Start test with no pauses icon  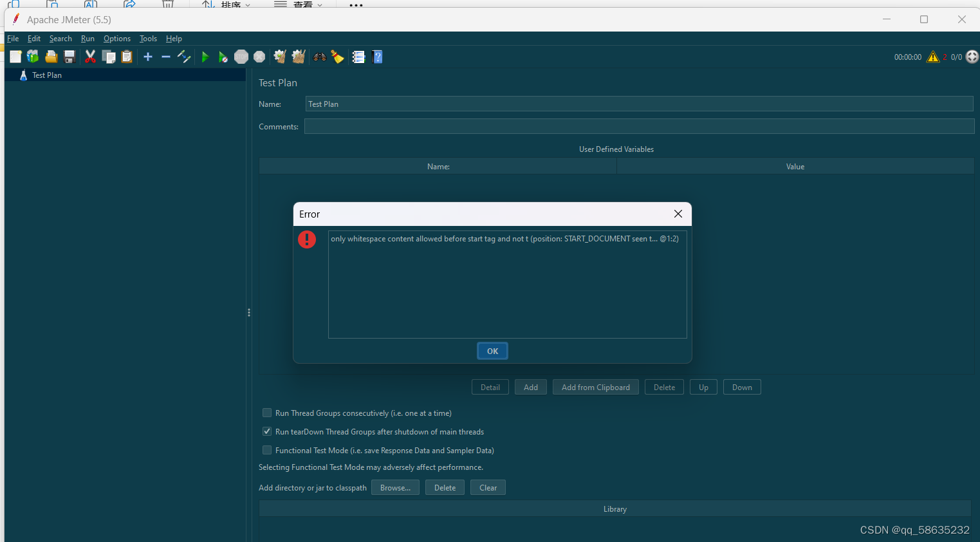[223, 57]
